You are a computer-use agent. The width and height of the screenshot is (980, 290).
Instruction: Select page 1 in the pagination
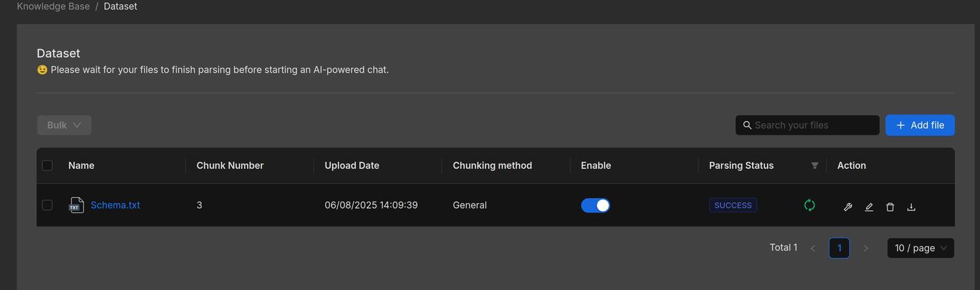839,248
